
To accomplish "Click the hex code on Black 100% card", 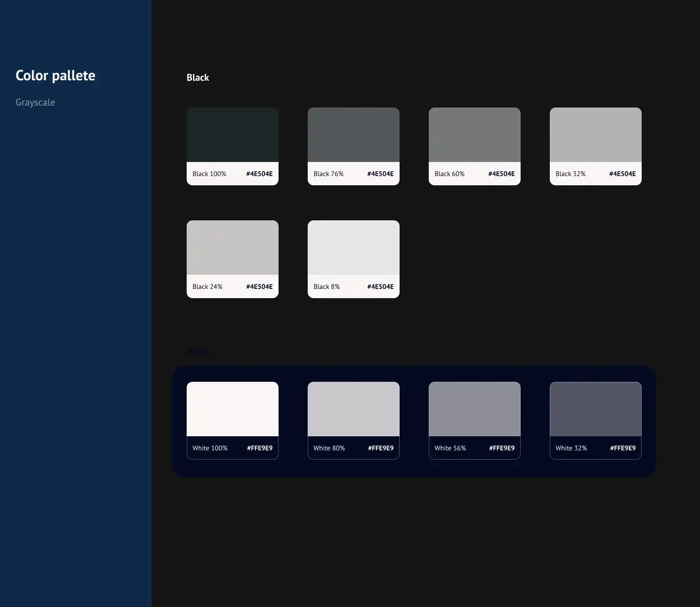I will click(260, 174).
